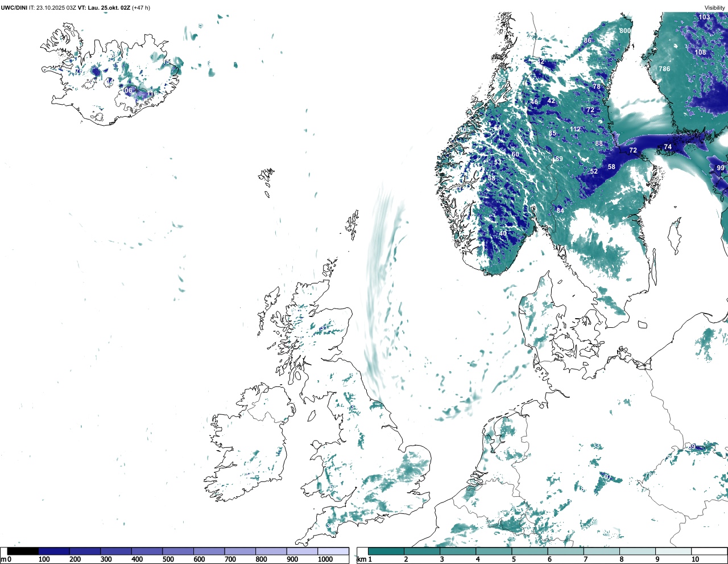Click the '786' visibility value on the map
The height and width of the screenshot is (564, 728).
coord(664,69)
